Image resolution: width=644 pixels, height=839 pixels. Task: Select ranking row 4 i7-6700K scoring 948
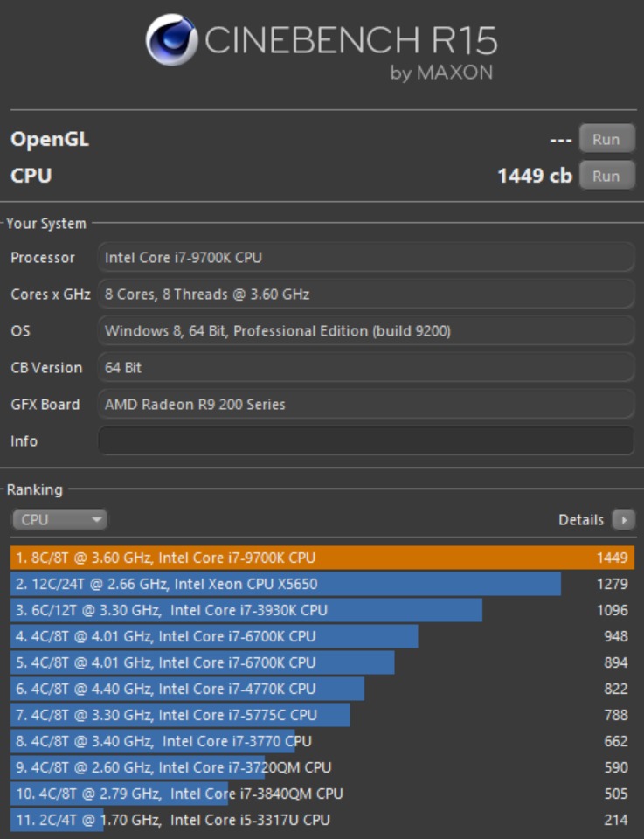point(322,636)
